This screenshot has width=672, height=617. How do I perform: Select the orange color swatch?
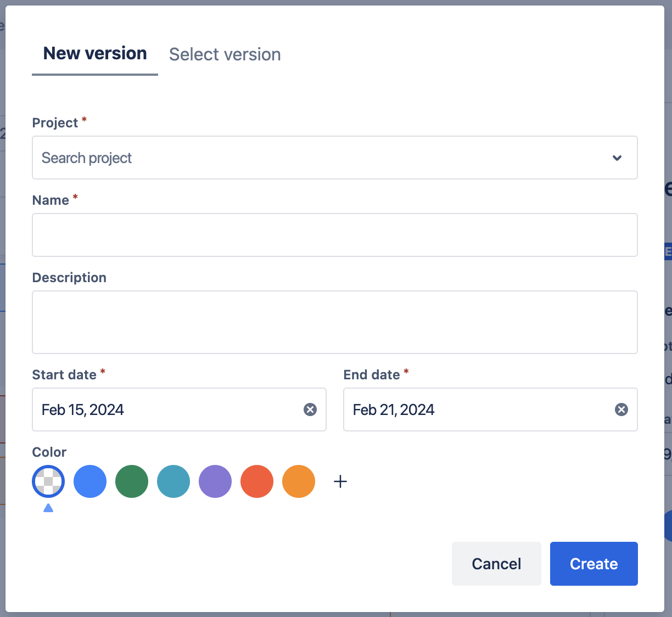(299, 481)
